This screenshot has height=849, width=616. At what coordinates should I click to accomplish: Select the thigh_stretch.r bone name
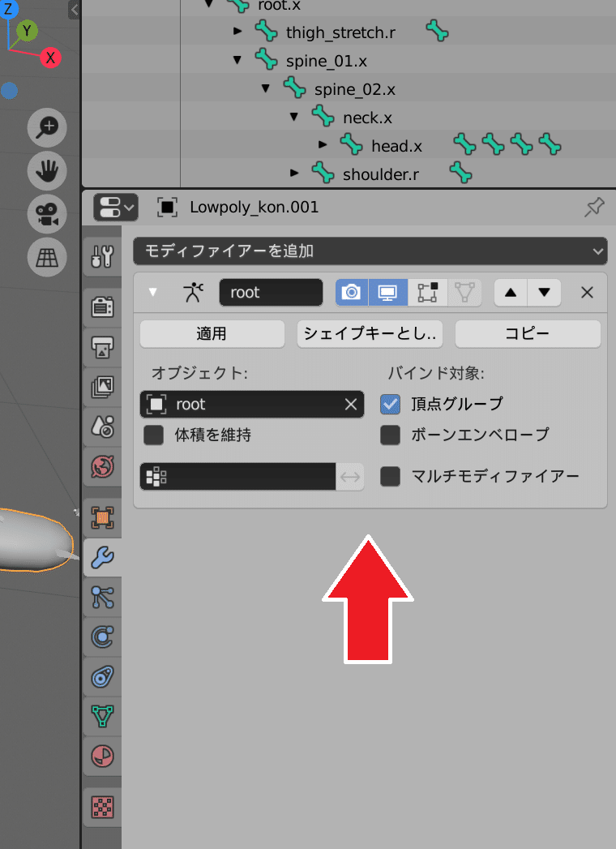(340, 32)
